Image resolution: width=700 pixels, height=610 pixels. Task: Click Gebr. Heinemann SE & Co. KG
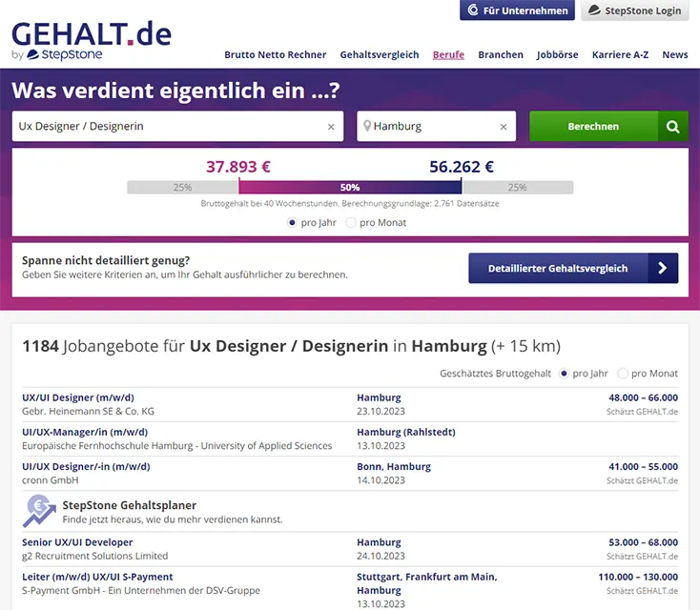(89, 411)
